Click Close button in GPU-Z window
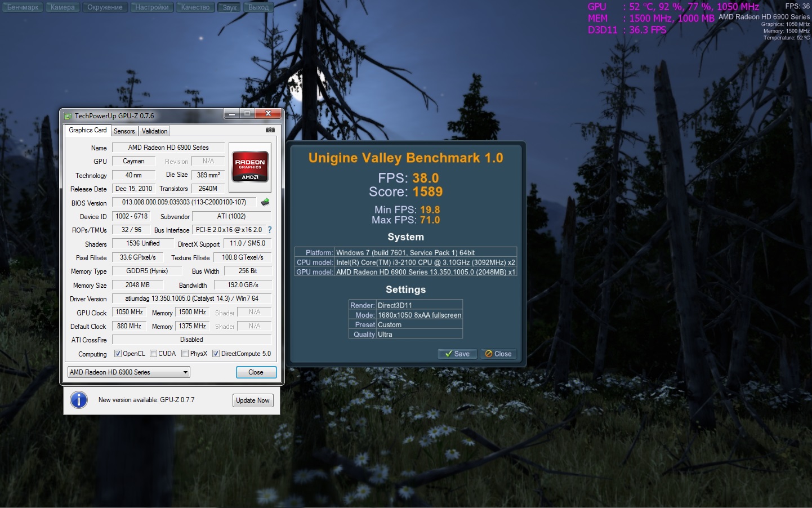This screenshot has height=508, width=812. (256, 372)
